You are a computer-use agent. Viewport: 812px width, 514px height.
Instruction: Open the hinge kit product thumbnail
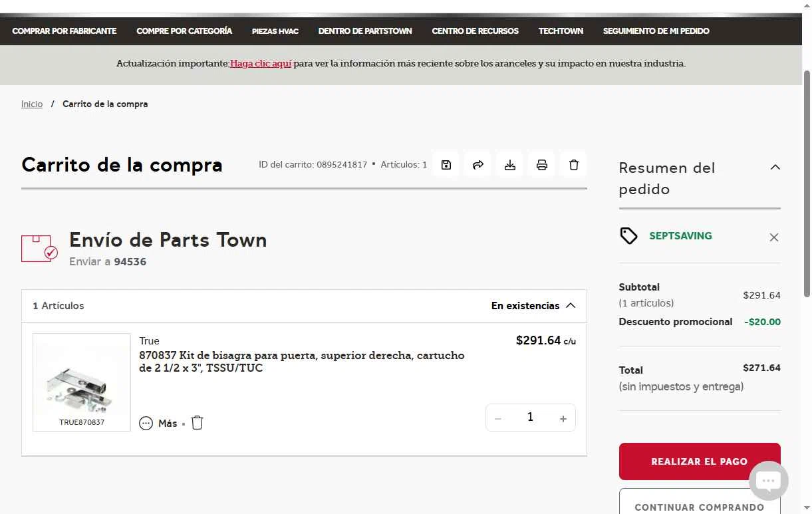[82, 382]
